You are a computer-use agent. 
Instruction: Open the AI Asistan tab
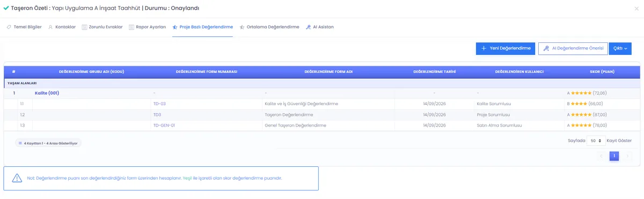[319, 27]
